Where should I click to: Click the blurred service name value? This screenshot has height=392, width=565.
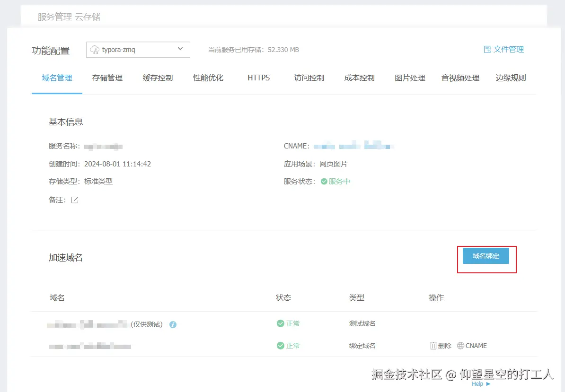point(104,147)
